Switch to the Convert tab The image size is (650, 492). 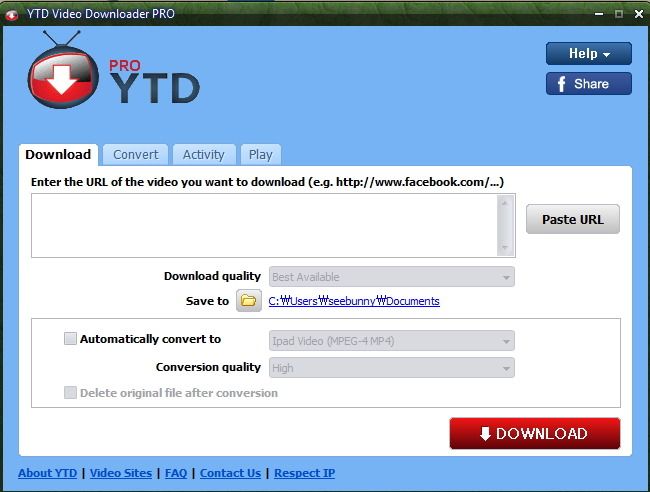[x=136, y=155]
